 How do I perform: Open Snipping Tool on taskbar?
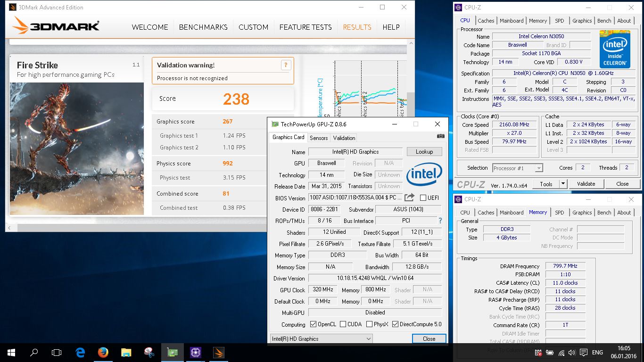click(x=149, y=352)
